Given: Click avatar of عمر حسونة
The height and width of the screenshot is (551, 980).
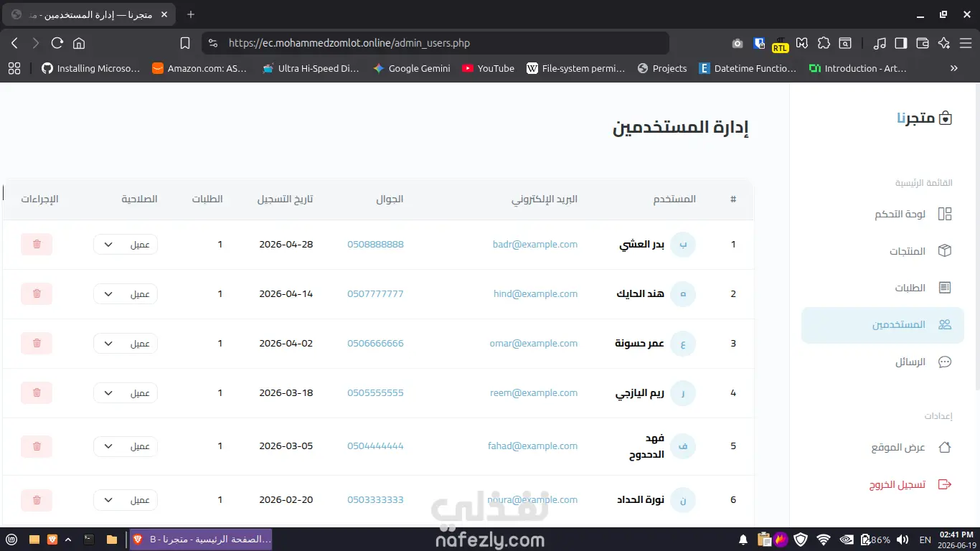Looking at the screenshot, I should pyautogui.click(x=683, y=344).
